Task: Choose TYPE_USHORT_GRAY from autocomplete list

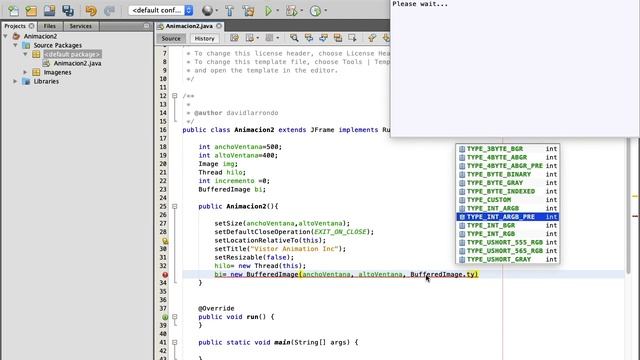Action: (507, 260)
